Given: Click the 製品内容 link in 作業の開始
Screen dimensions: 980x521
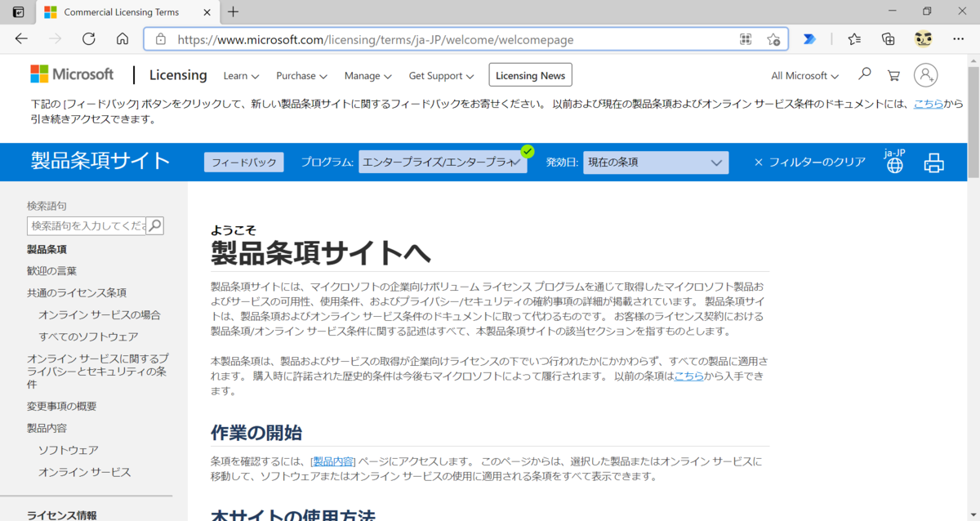Looking at the screenshot, I should (x=333, y=461).
